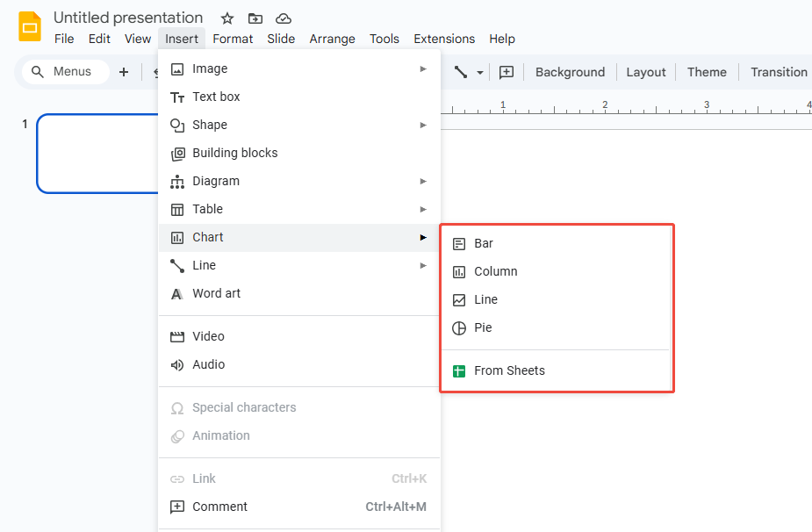Insert a chart From Sheets
Viewport: 812px width, 532px height.
(x=508, y=371)
